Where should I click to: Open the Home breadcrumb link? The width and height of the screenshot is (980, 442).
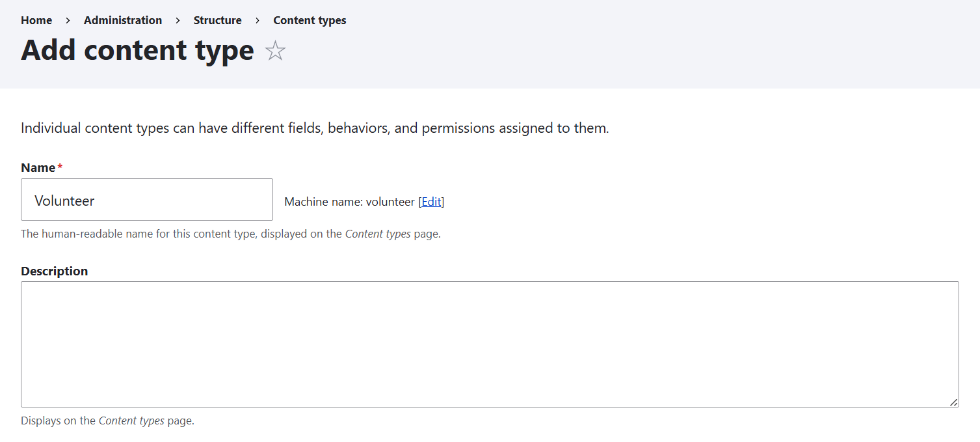[36, 20]
